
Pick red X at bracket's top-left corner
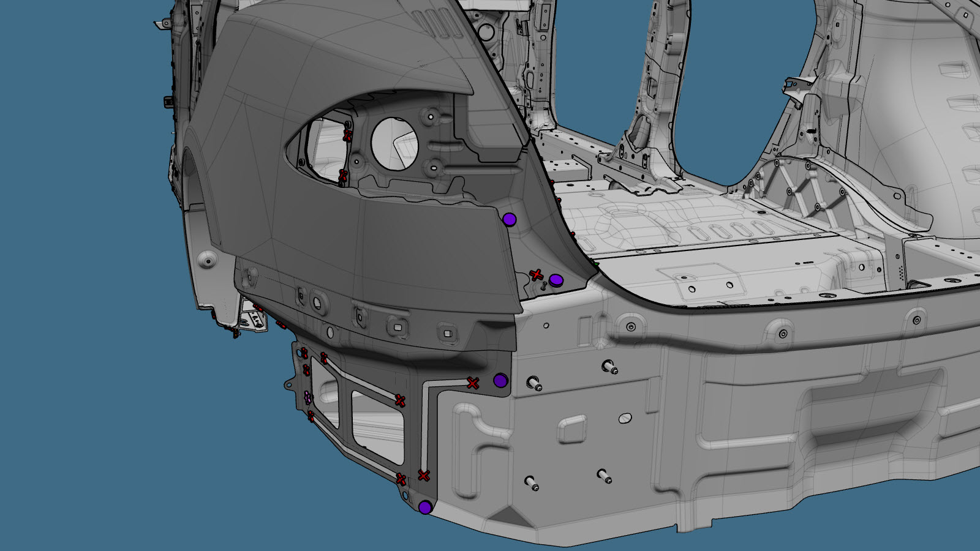[x=303, y=353]
